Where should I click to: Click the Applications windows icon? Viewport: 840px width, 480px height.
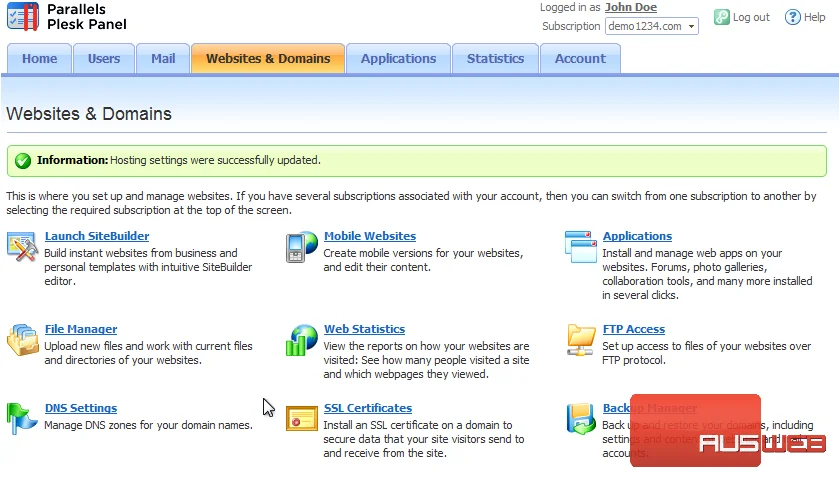coord(581,247)
